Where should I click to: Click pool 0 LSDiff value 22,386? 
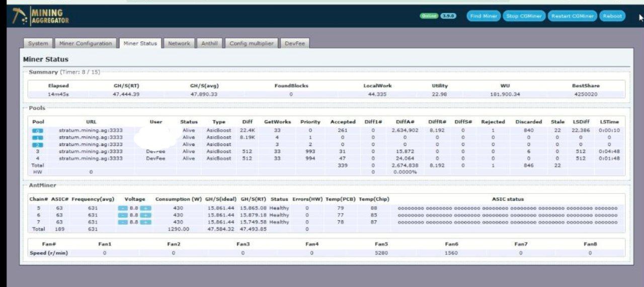coord(581,131)
